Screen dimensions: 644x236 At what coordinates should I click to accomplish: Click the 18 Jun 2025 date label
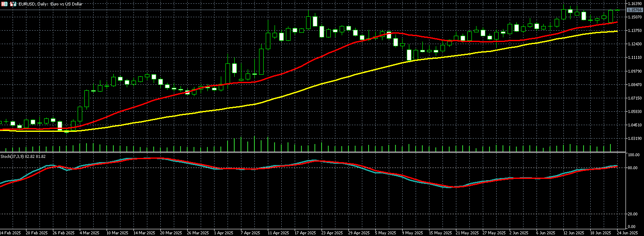coord(602,233)
